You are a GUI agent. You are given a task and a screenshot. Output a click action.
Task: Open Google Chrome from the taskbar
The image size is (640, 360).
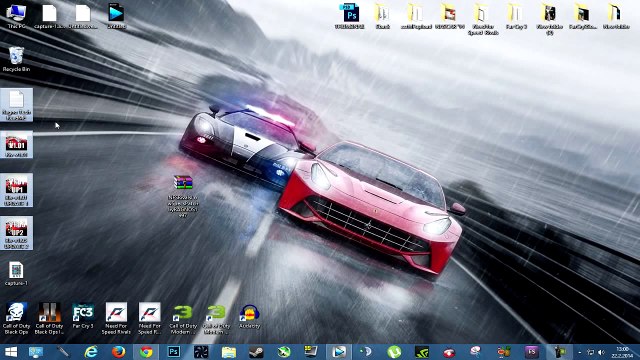tap(146, 352)
